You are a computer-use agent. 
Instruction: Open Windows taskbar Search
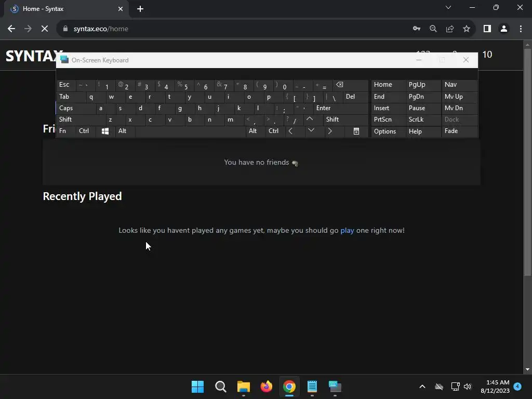pos(220,387)
